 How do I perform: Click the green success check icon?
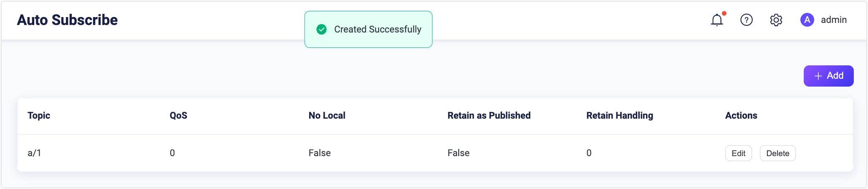click(x=321, y=29)
